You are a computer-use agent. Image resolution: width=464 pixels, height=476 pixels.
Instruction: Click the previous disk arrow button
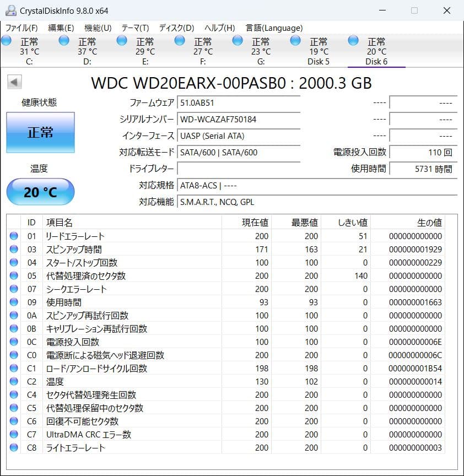coord(14,82)
